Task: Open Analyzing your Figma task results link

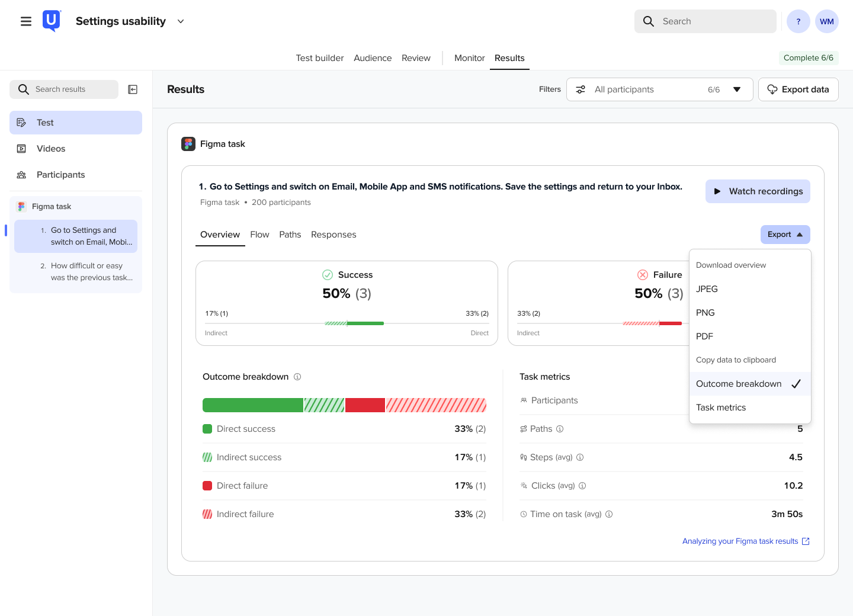Action: (746, 541)
